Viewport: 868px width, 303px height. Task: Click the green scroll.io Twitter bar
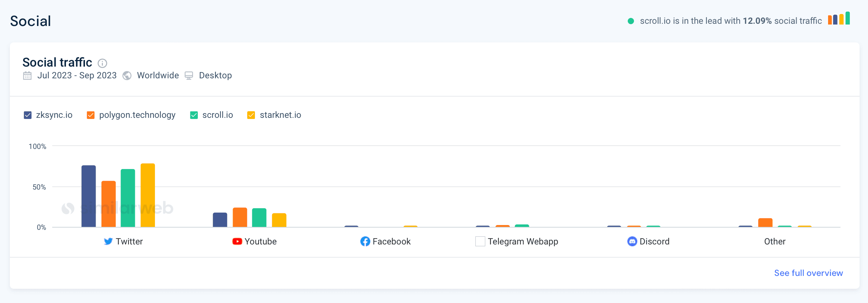pyautogui.click(x=128, y=198)
